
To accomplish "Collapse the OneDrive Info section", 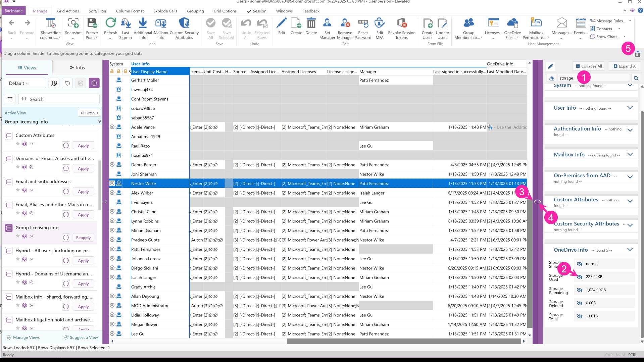I will pos(630,250).
